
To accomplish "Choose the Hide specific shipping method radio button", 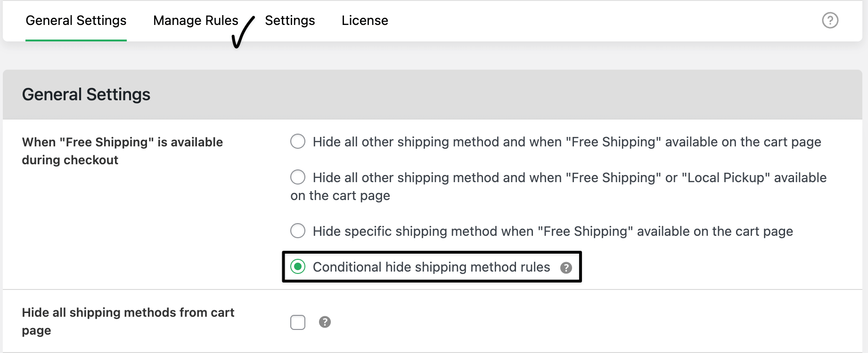I will [x=298, y=231].
